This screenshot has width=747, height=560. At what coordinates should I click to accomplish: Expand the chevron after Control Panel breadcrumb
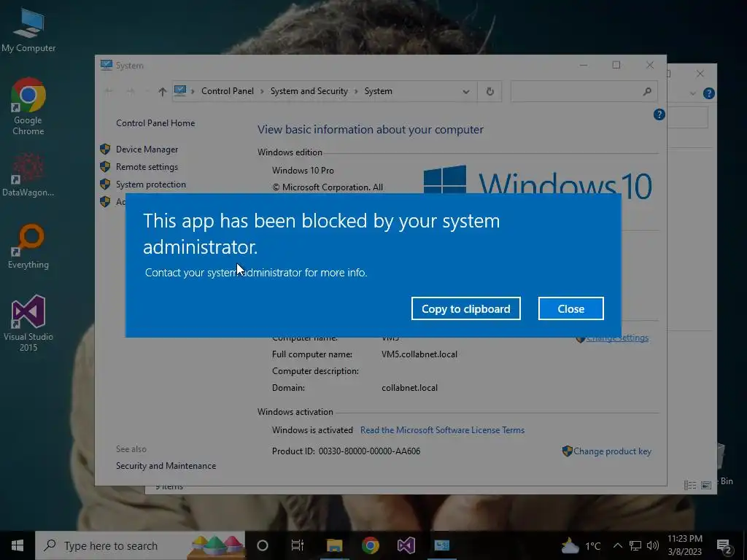tap(262, 91)
